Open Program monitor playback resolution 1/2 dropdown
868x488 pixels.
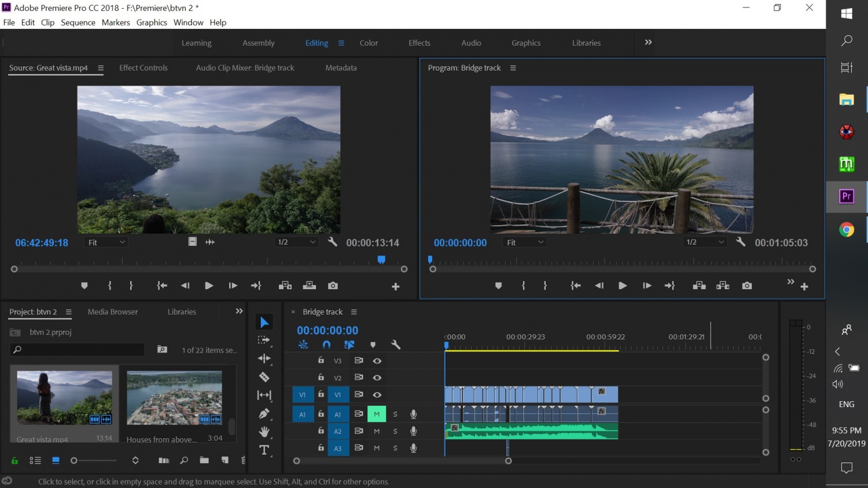[705, 242]
